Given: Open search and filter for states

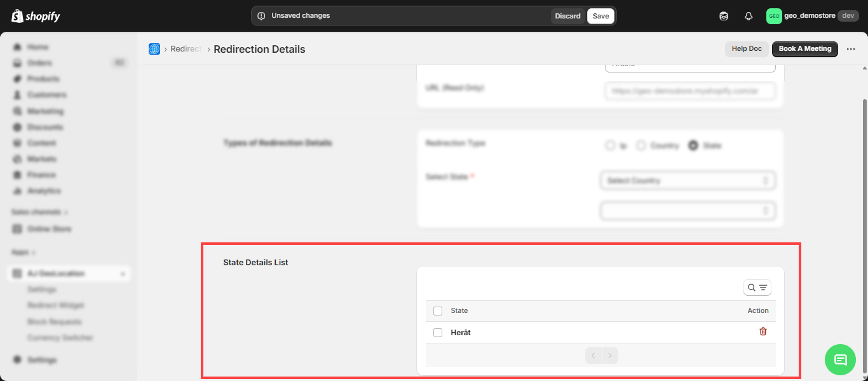Looking at the screenshot, I should [757, 288].
